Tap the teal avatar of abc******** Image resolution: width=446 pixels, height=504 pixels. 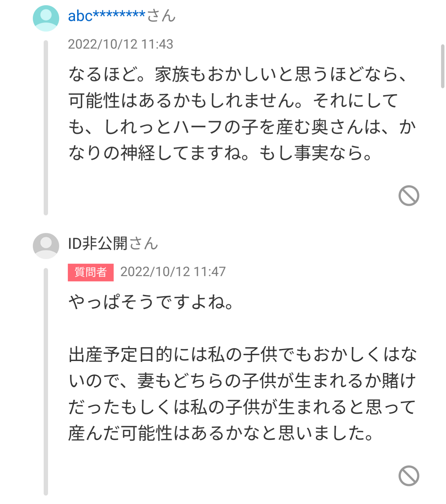pos(46,18)
